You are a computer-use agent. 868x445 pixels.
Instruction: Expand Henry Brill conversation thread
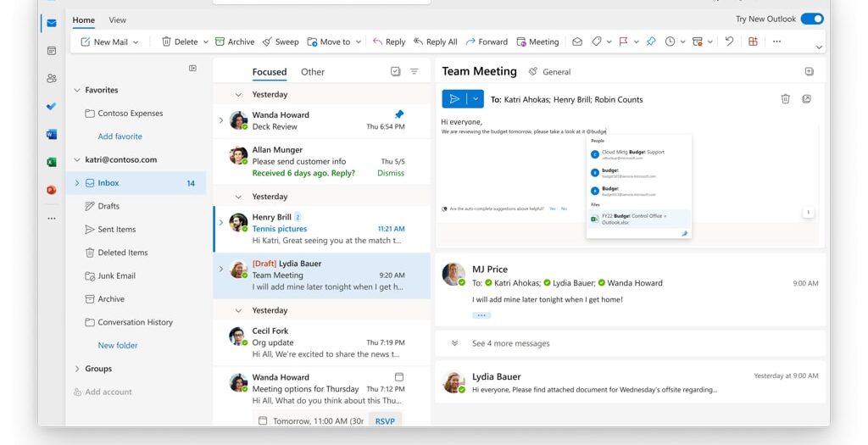[221, 222]
